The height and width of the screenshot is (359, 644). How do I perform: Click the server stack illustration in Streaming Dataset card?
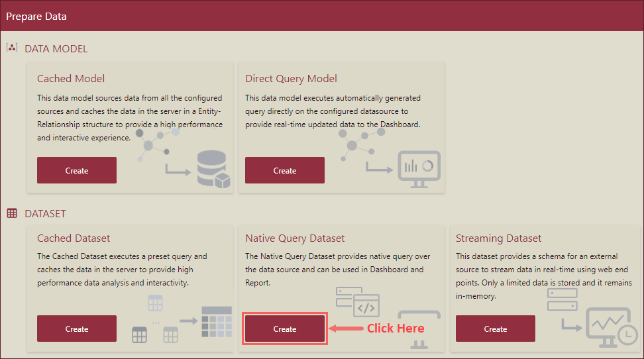pos(563,299)
